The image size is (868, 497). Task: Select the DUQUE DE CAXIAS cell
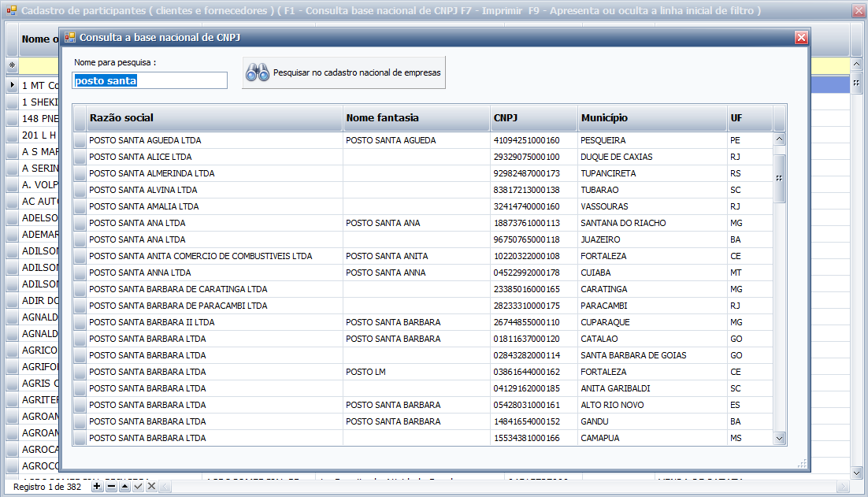click(x=652, y=158)
